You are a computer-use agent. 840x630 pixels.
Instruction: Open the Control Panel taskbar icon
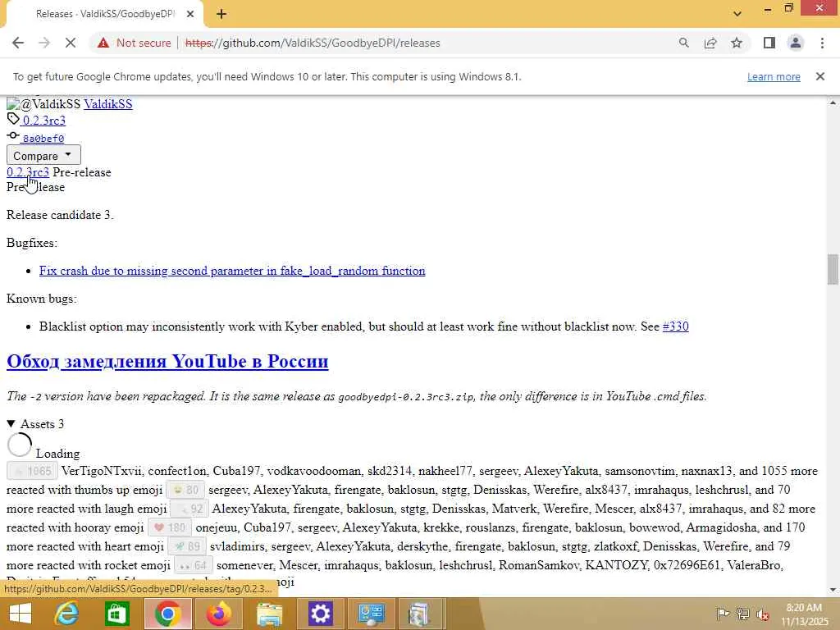coord(370,614)
